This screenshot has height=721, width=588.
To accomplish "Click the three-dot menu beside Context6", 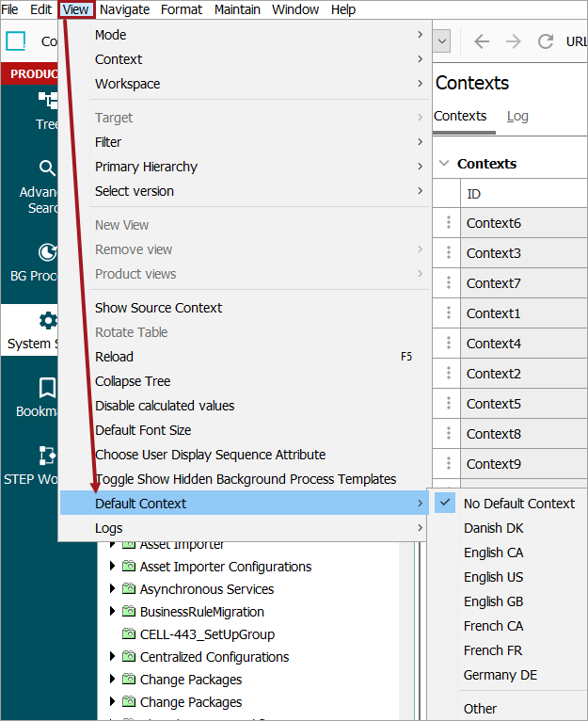I will (x=449, y=223).
